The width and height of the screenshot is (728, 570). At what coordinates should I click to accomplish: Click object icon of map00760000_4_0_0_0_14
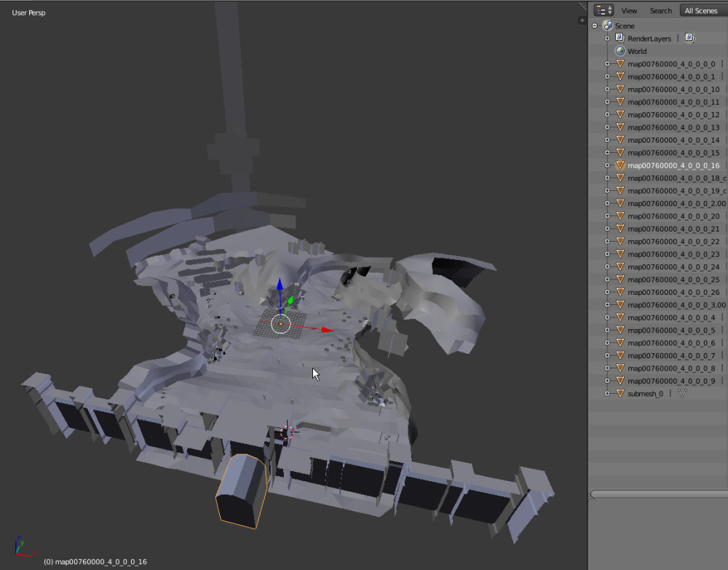click(x=620, y=140)
